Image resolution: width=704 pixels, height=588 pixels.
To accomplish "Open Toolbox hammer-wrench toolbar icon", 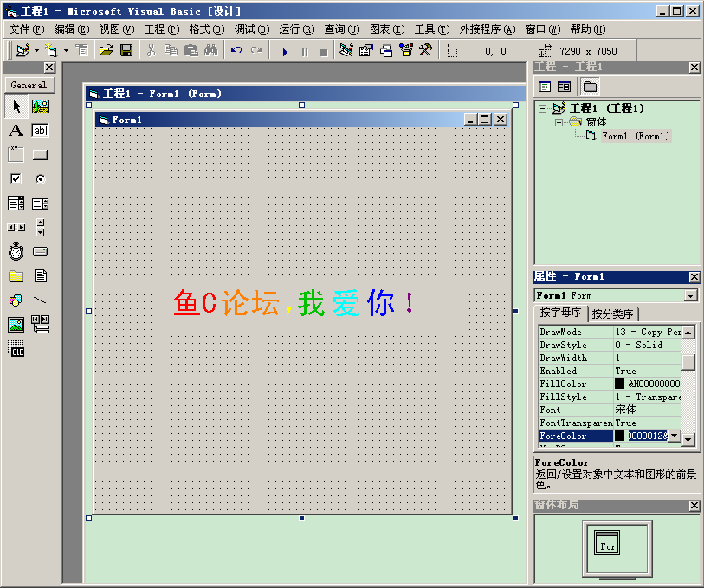I will (426, 50).
